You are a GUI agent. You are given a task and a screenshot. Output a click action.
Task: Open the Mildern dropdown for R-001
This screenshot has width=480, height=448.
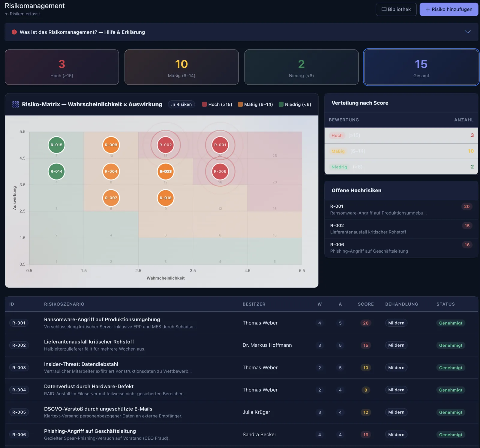tap(396, 323)
